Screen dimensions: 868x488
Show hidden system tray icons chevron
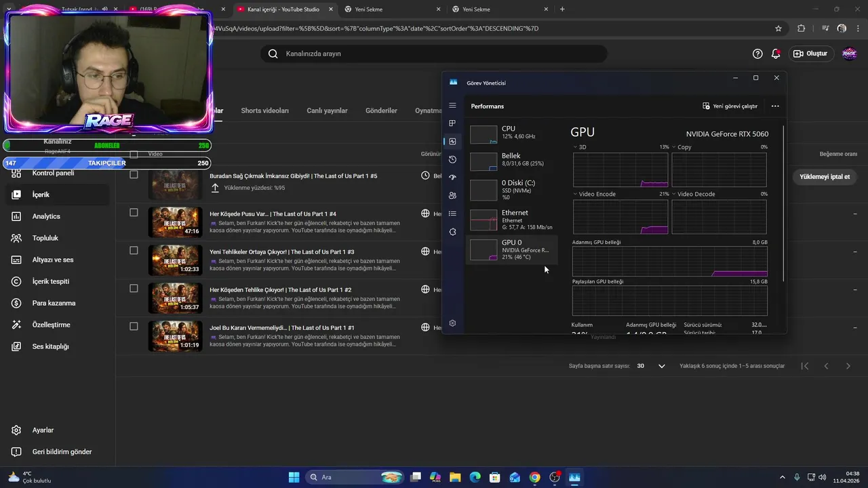[x=782, y=477]
